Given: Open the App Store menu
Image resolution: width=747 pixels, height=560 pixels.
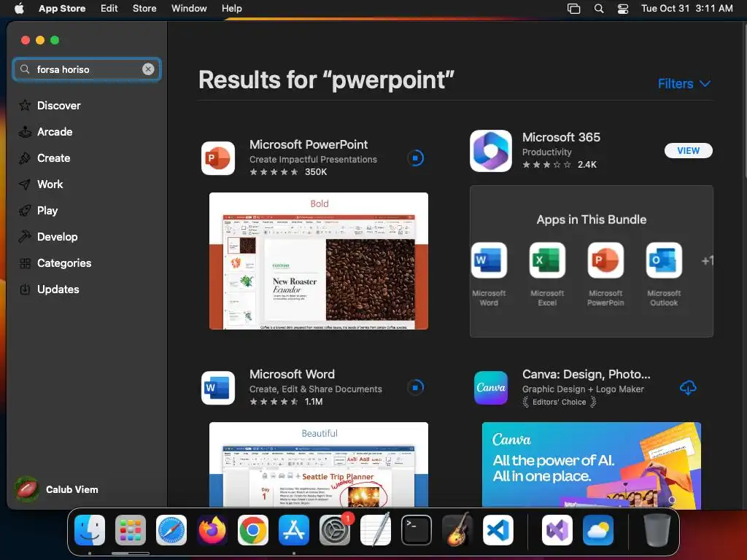Looking at the screenshot, I should coord(62,8).
